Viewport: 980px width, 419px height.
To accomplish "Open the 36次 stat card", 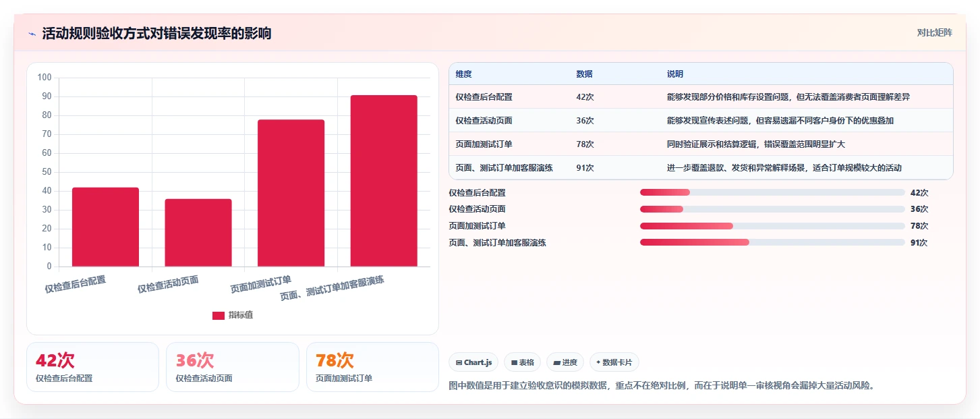I will click(232, 367).
